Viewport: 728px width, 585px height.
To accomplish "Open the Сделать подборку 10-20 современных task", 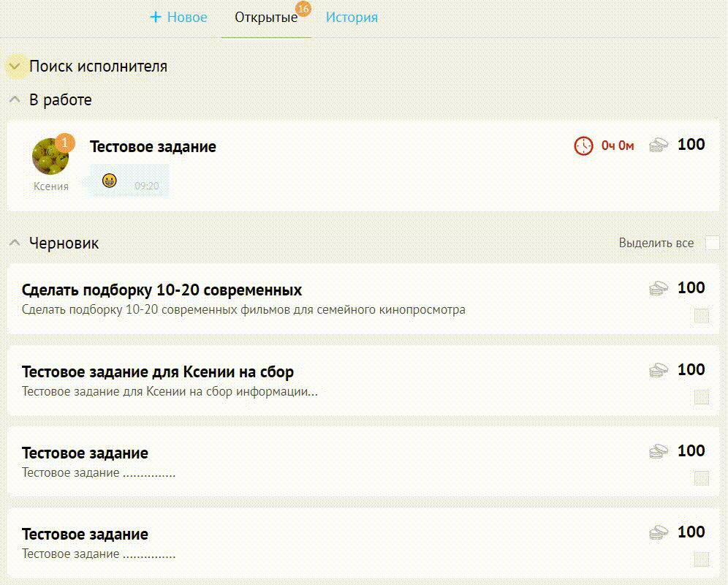I will pyautogui.click(x=162, y=290).
